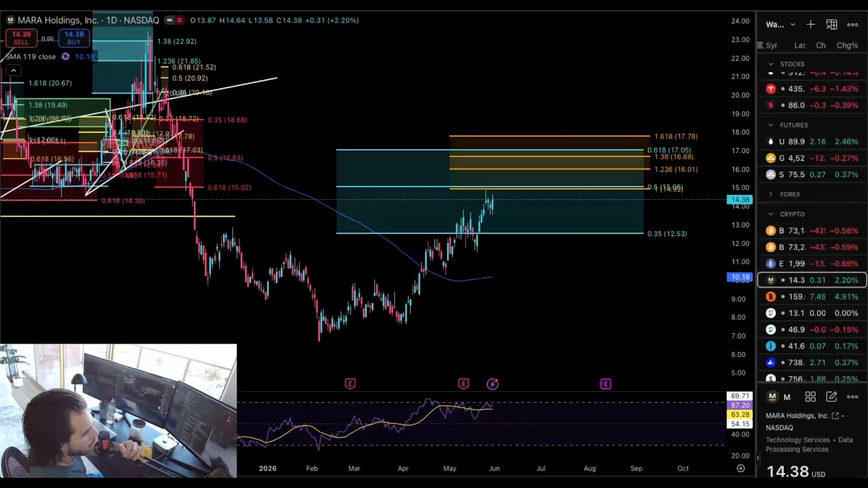Click the RSI value label 67.20
This screenshot has width=868, height=488.
(x=739, y=405)
